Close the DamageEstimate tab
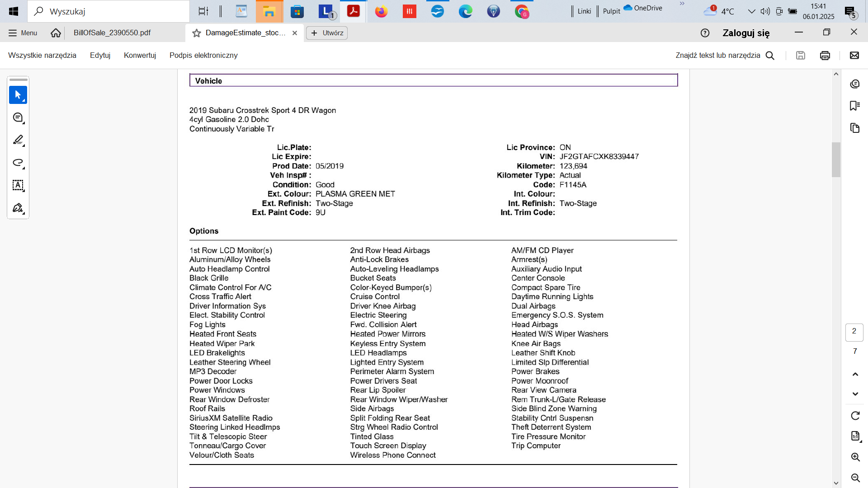The image size is (868, 488). [295, 33]
